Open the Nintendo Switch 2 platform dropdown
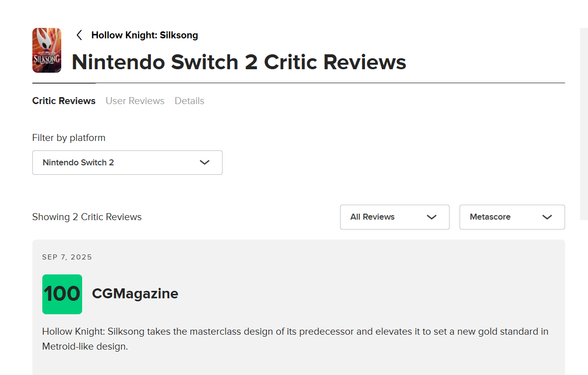This screenshot has height=375, width=588. click(x=127, y=163)
